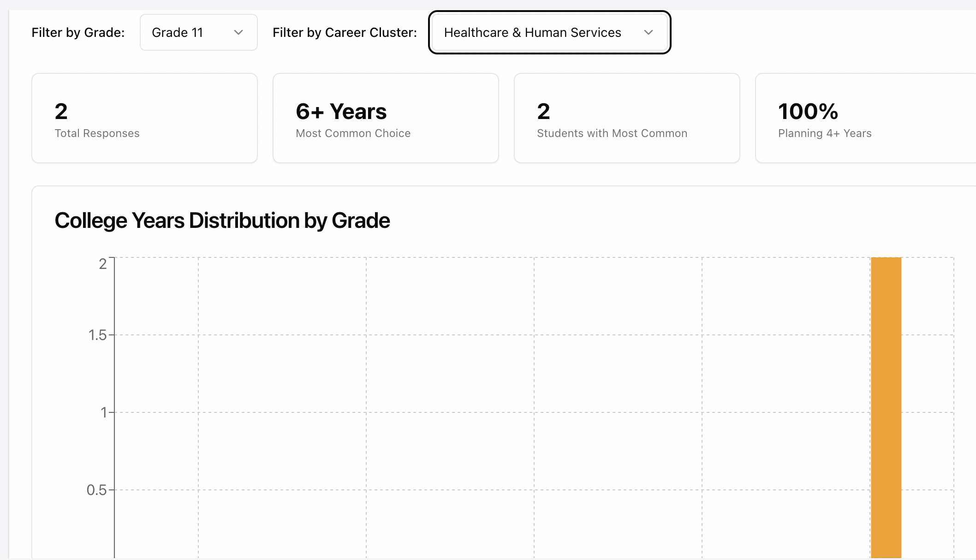Image resolution: width=976 pixels, height=560 pixels.
Task: Click the 'Filter by Career Cluster:' label
Action: tap(345, 32)
